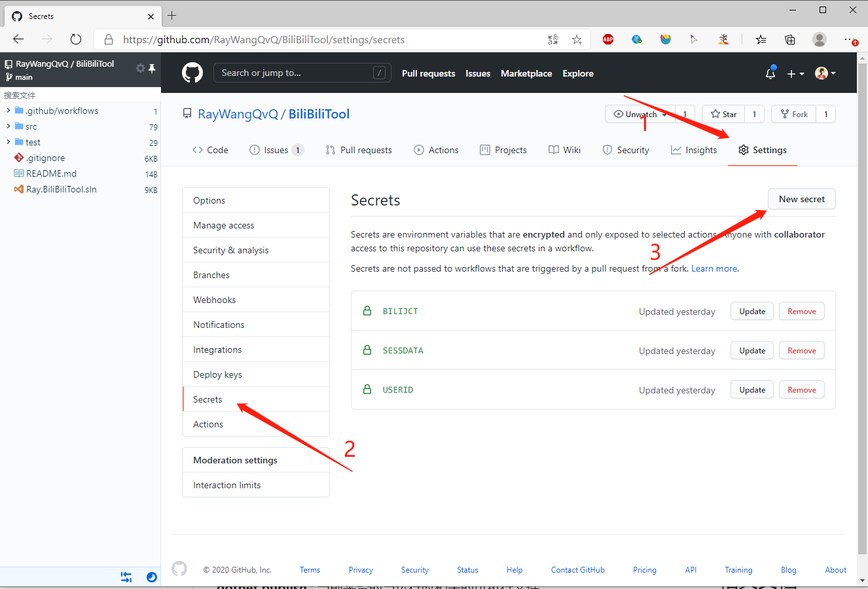
Task: Switch to the Code tab
Action: pyautogui.click(x=210, y=150)
